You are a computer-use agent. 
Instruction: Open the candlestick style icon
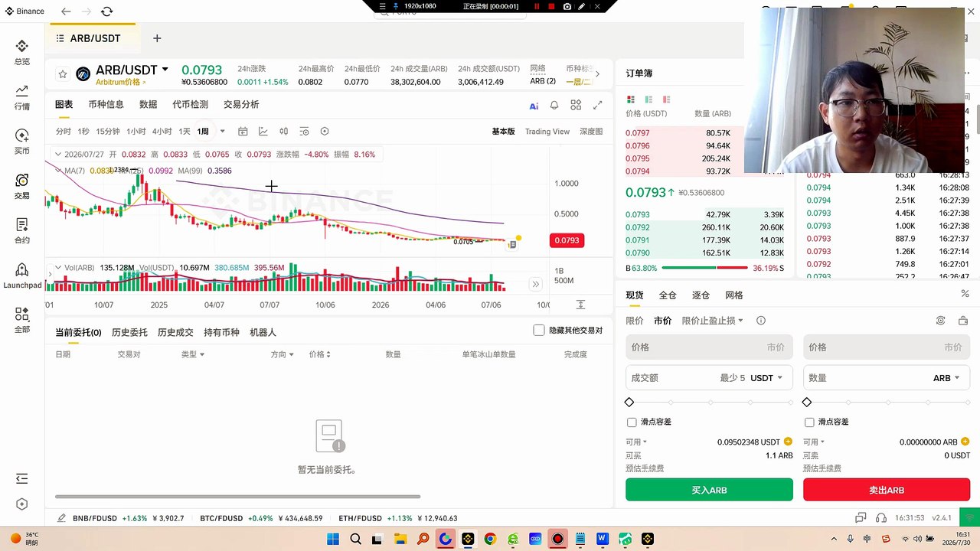tap(283, 132)
